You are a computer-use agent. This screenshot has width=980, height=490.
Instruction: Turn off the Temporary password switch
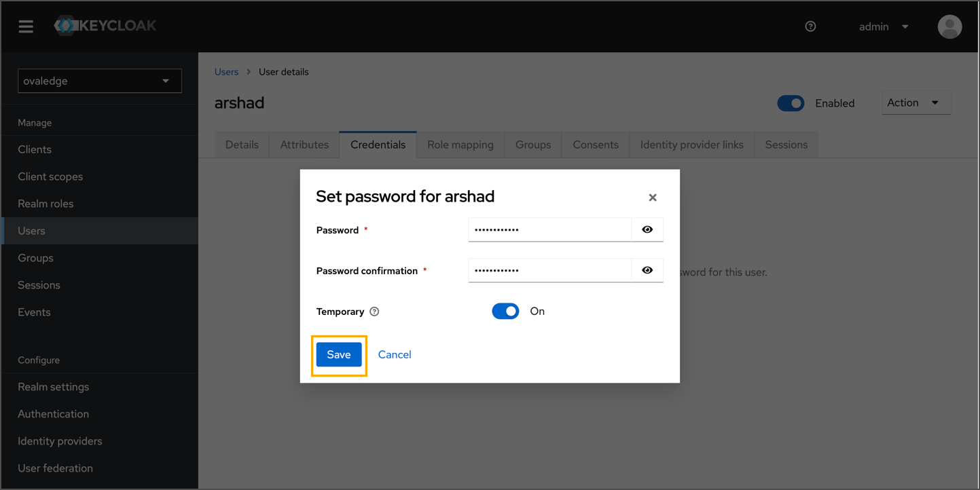point(505,311)
